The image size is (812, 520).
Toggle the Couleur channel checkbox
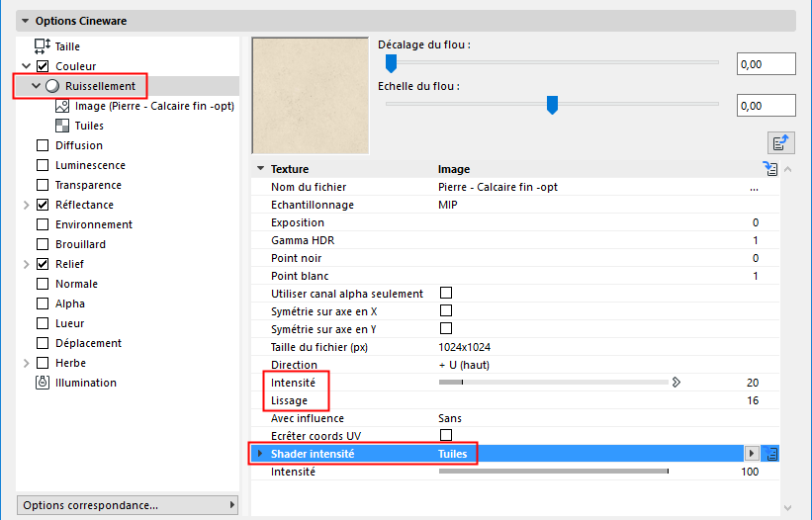coord(43,66)
